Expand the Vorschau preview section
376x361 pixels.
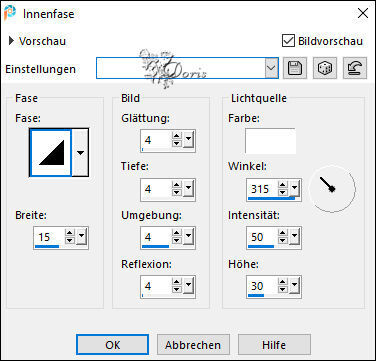12,41
